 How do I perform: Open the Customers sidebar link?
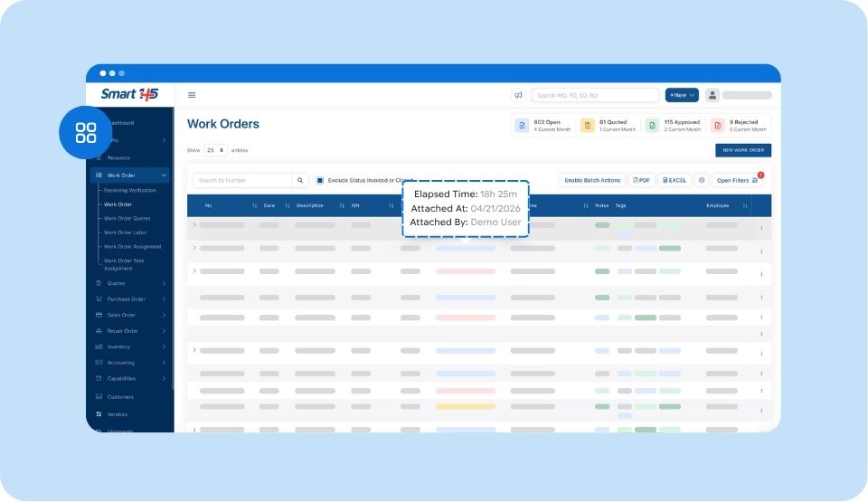(120, 397)
